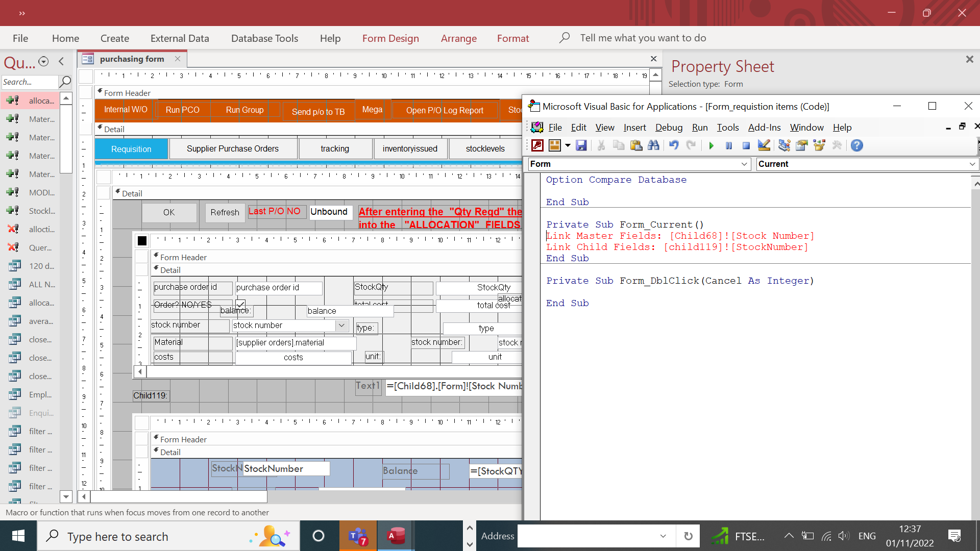Image resolution: width=980 pixels, height=551 pixels.
Task: Click the Send p/o to TB button
Action: [318, 112]
